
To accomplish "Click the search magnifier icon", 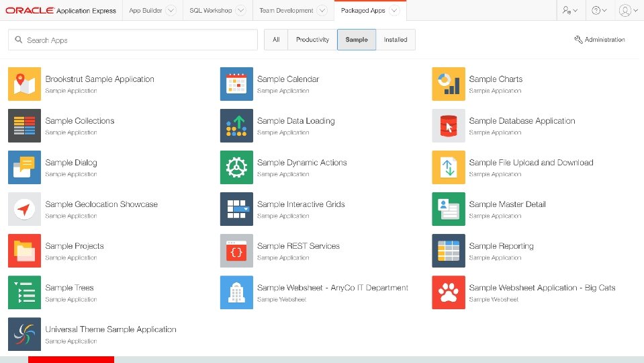I will coord(19,40).
